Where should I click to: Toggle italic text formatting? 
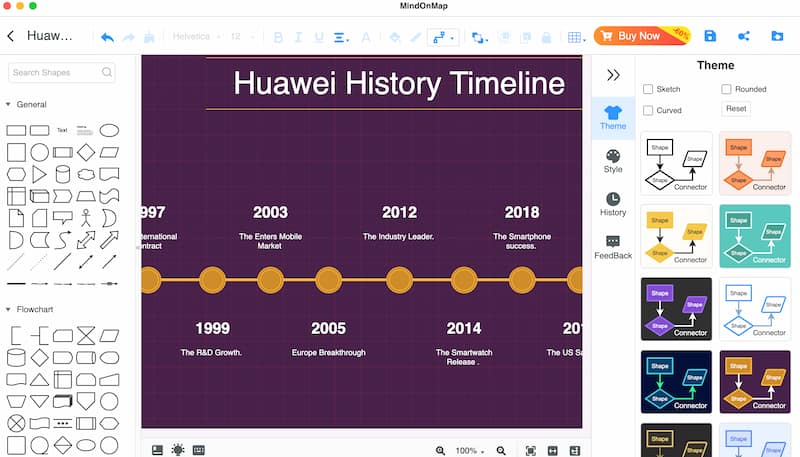pos(298,37)
